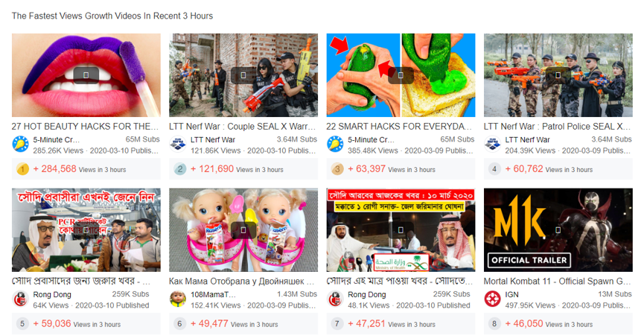This screenshot has height=336, width=644.
Task: Click the gold rank 1 badge
Action: [22, 169]
